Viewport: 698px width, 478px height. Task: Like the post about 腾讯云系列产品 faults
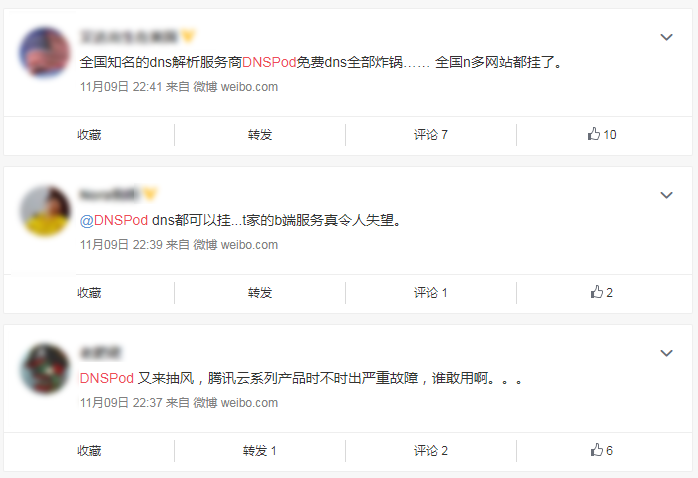602,450
